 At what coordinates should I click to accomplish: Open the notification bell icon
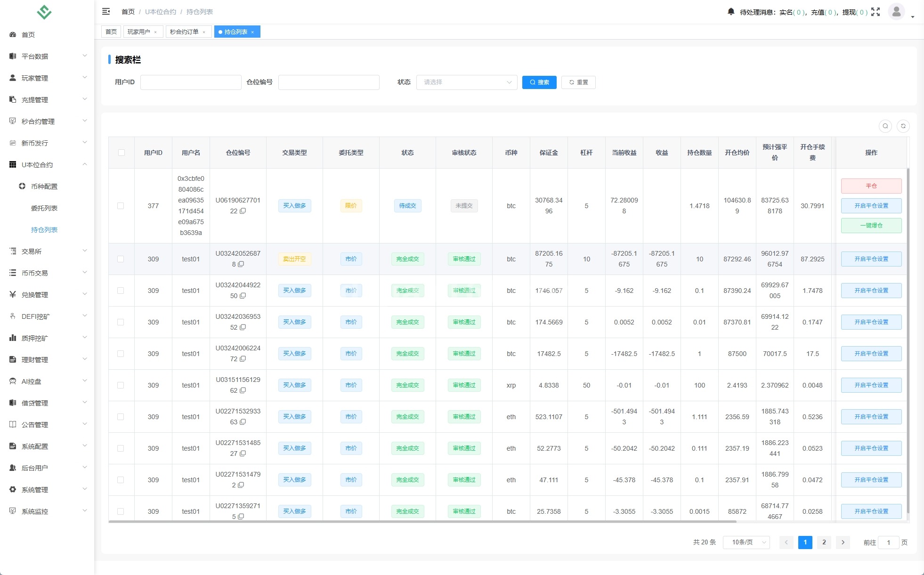point(731,12)
